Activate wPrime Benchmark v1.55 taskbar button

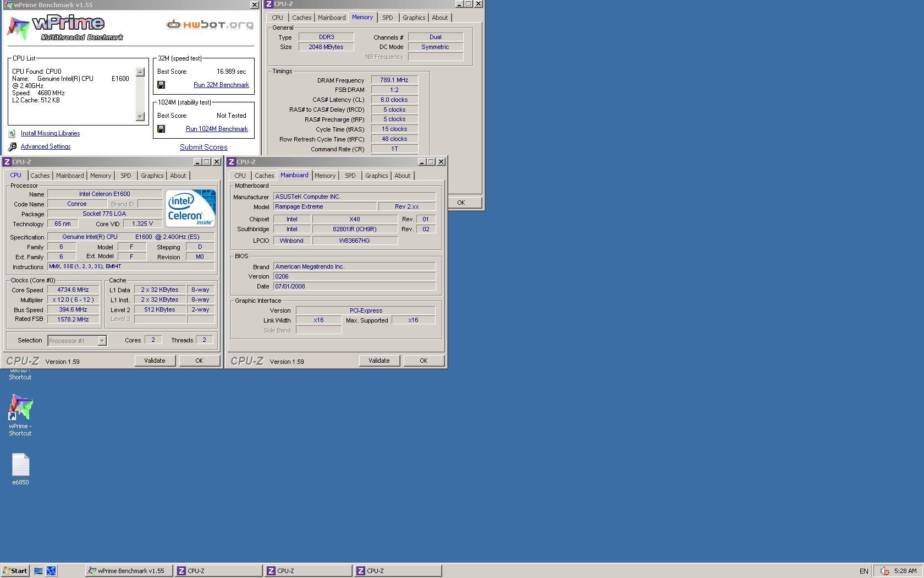[x=129, y=571]
